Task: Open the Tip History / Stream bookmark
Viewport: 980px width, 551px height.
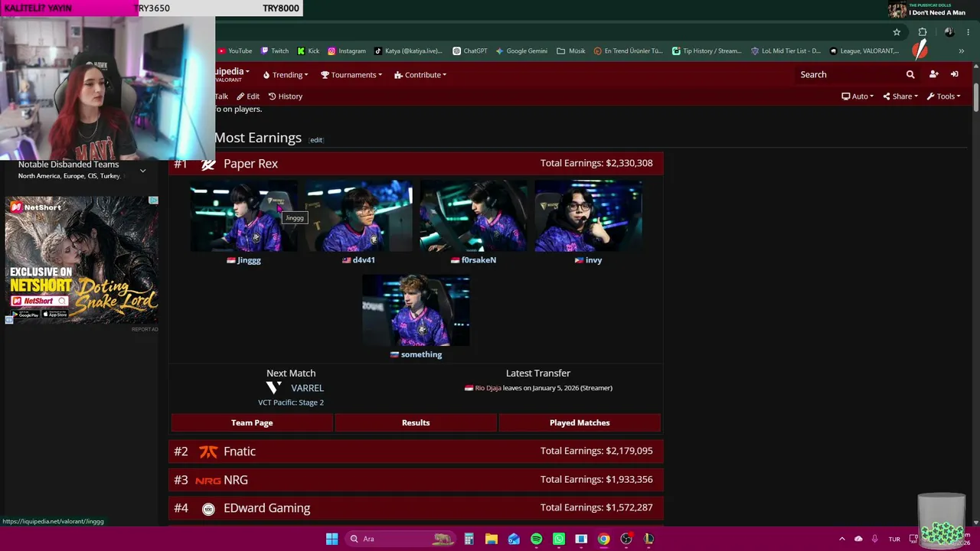Action: 707,51
